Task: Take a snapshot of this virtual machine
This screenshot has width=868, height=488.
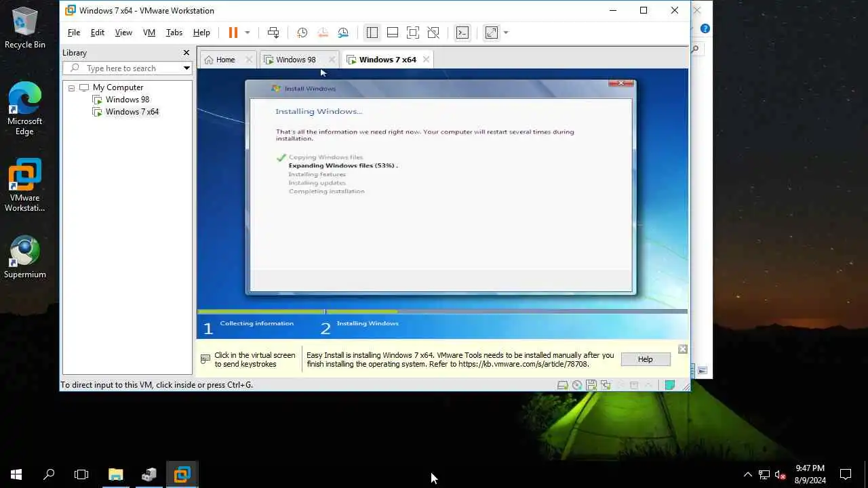Action: (302, 33)
